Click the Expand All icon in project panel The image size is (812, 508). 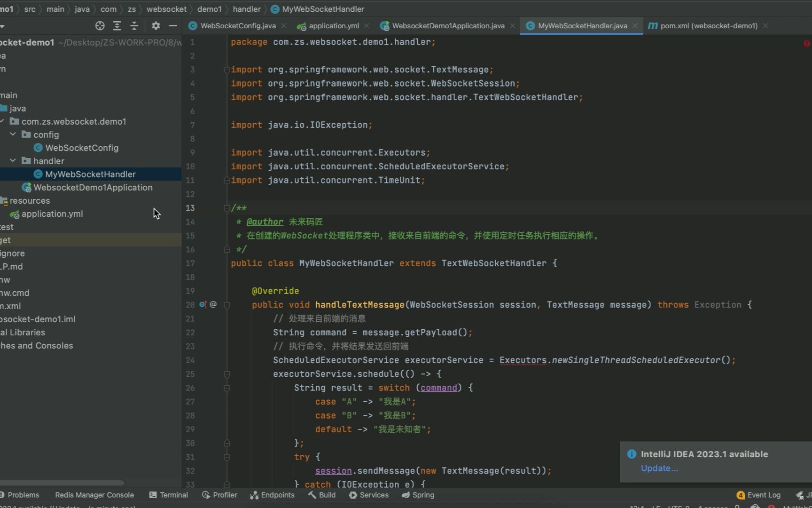pos(117,26)
